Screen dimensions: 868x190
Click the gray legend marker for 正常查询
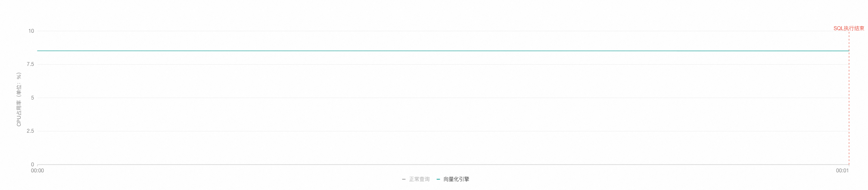[x=404, y=179]
